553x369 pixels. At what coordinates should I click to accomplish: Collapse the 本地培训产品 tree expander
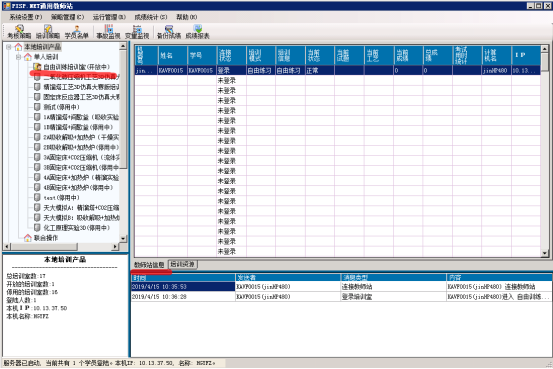point(9,47)
